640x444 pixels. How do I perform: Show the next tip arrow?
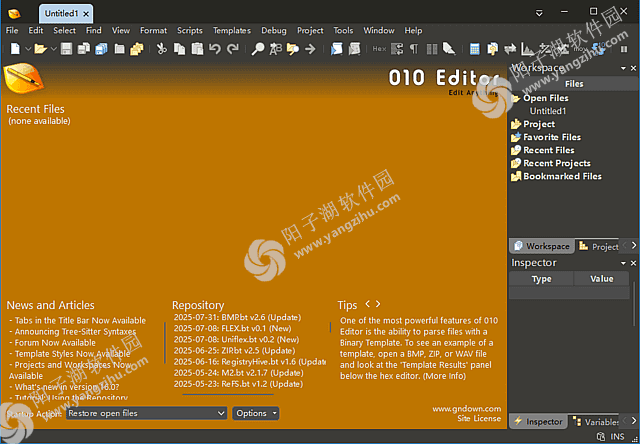click(378, 304)
